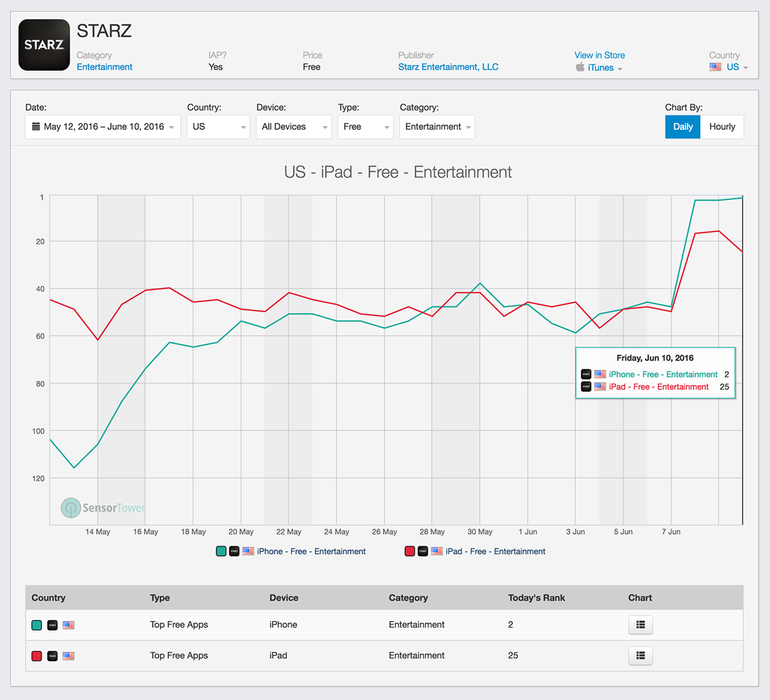Click the STARZ app icon

click(x=44, y=45)
